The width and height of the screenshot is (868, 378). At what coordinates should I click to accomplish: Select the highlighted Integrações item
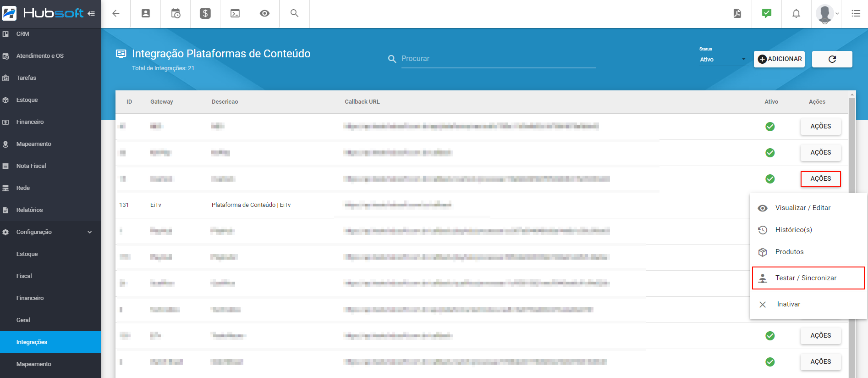click(x=50, y=342)
